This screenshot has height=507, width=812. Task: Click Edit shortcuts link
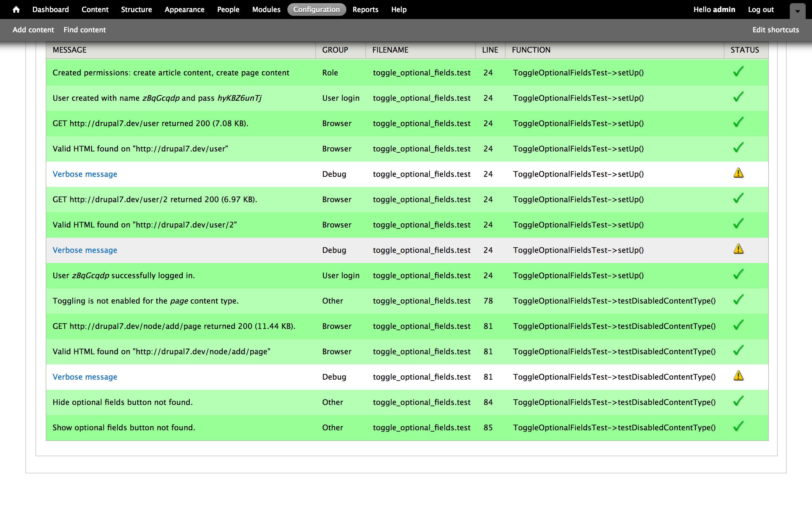point(776,30)
